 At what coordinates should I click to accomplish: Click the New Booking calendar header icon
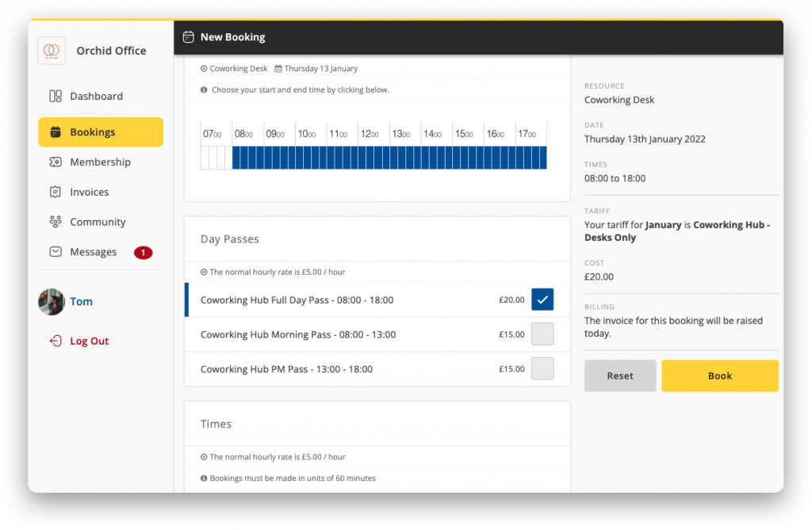pos(189,37)
